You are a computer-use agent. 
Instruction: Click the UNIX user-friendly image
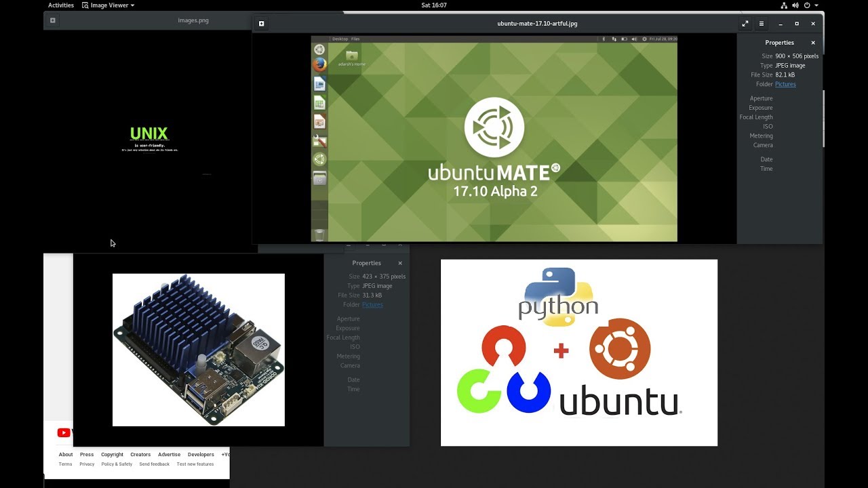pos(150,140)
